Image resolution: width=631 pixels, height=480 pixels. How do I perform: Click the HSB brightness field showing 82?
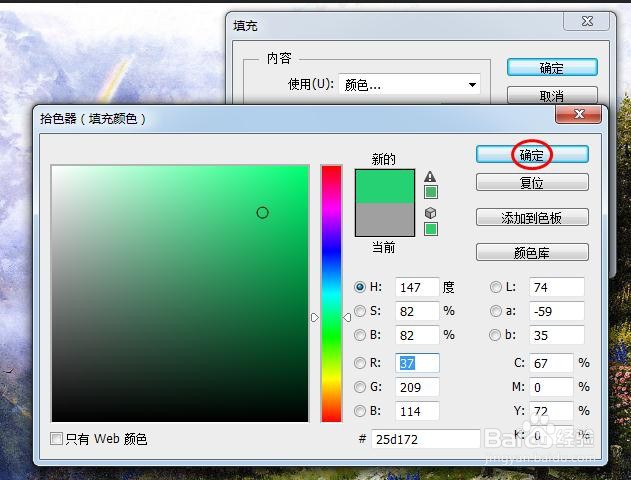[x=417, y=335]
